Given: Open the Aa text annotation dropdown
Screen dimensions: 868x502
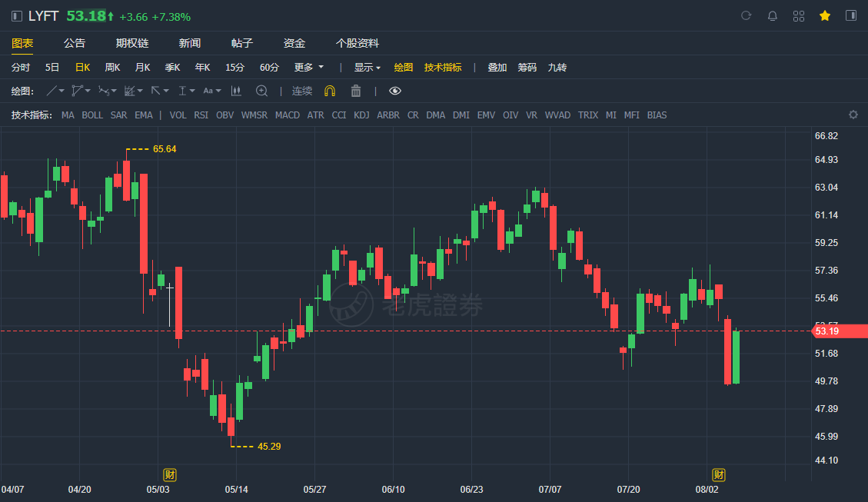Looking at the screenshot, I should click(212, 91).
